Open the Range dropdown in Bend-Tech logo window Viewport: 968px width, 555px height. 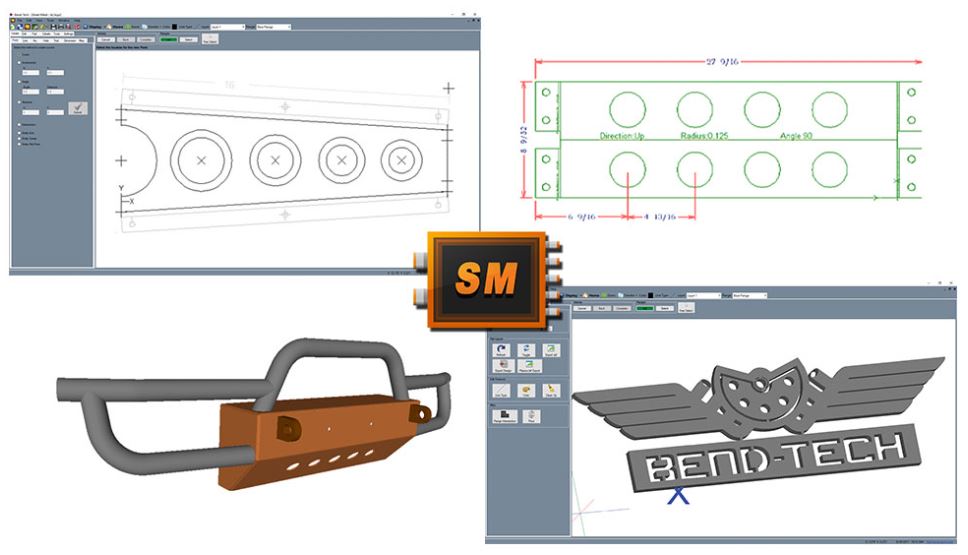[x=750, y=295]
